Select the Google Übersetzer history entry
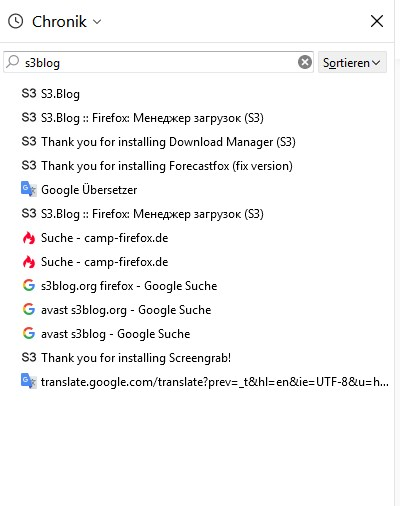This screenshot has width=400, height=506. pyautogui.click(x=89, y=190)
